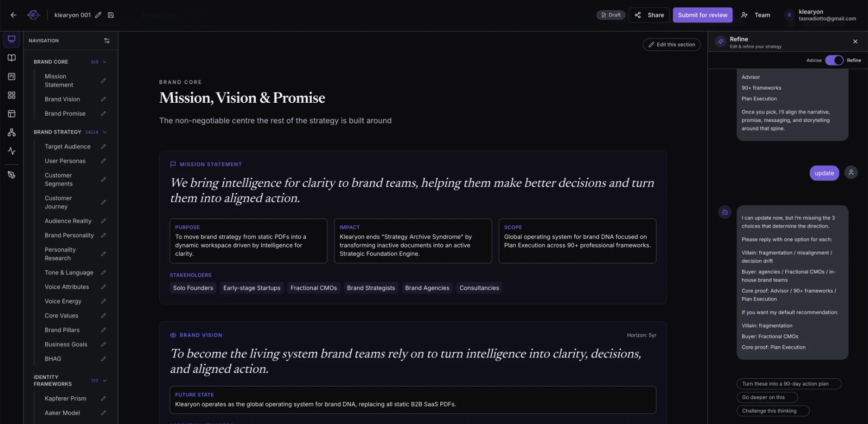The image size is (868, 424).
Task: Click the assistant bot avatar icon
Action: 725,212
